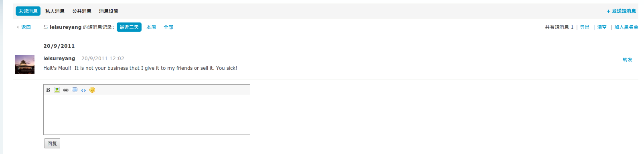644x154 pixels.
Task: Insert code block with angle brackets icon
Action: 83,90
